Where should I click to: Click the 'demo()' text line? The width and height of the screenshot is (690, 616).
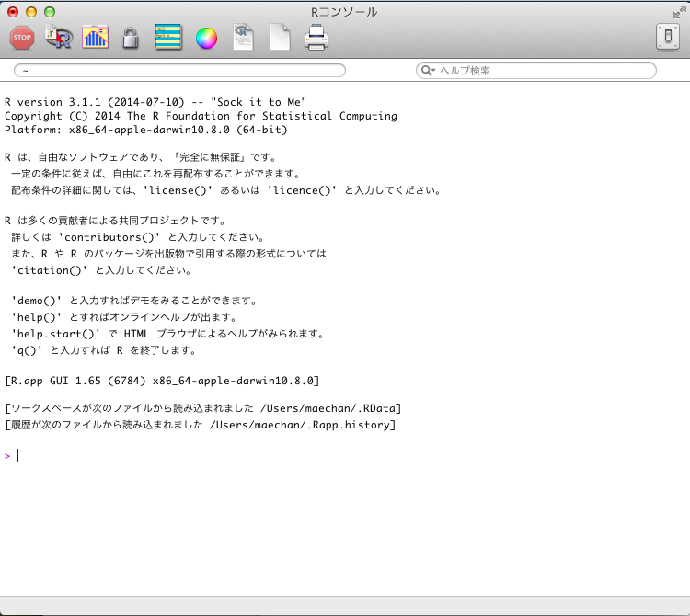coord(133,301)
